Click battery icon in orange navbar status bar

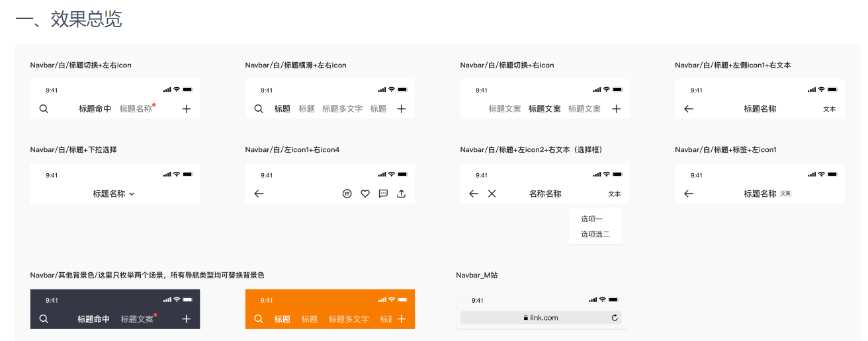[402, 299]
